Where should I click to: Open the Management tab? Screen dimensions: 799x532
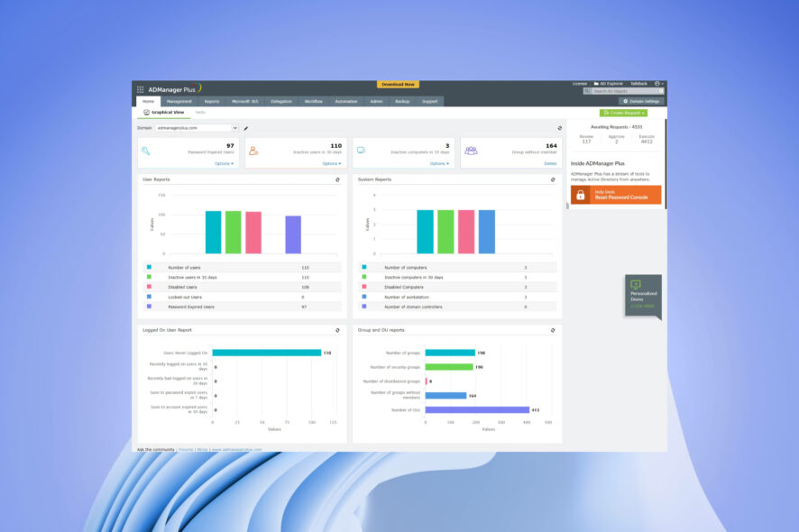179,101
